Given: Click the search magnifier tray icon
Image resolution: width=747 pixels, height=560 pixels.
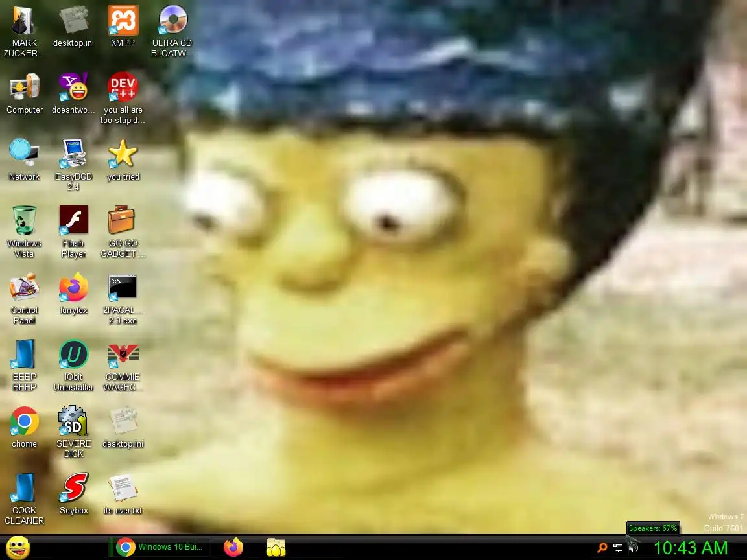Looking at the screenshot, I should coord(602,548).
